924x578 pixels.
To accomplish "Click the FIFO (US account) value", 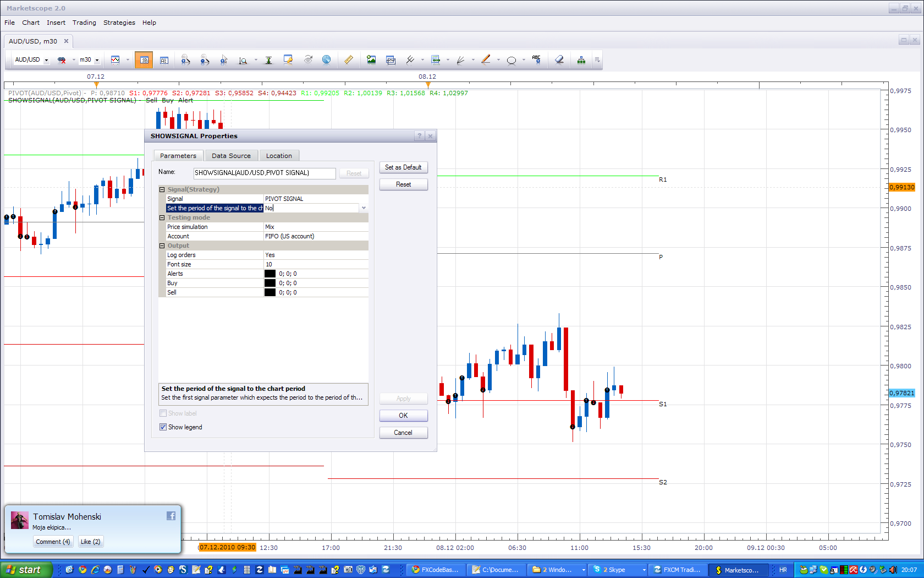I will 316,236.
